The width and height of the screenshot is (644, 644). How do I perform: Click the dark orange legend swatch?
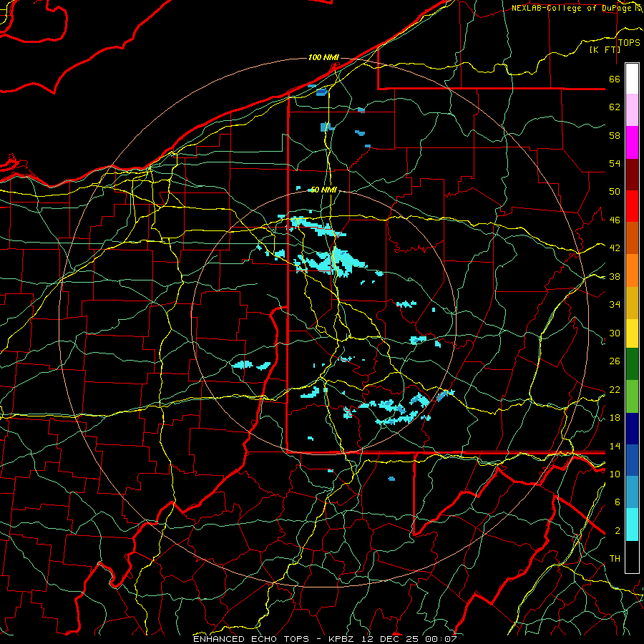click(x=632, y=238)
